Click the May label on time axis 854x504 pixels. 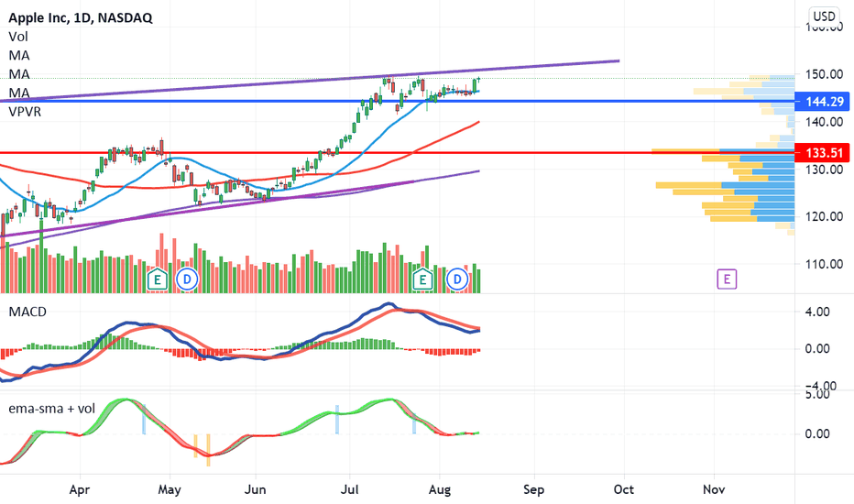tap(170, 490)
